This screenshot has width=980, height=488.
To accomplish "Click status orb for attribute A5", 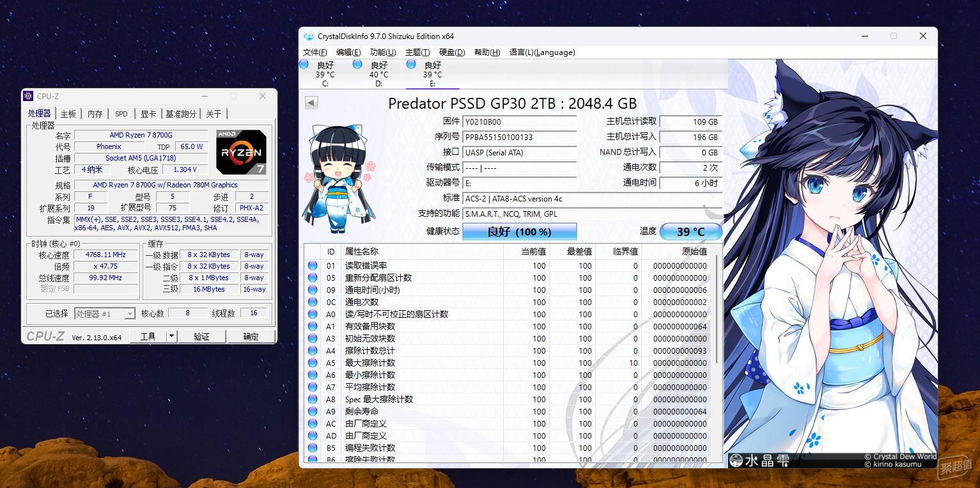I will point(313,363).
